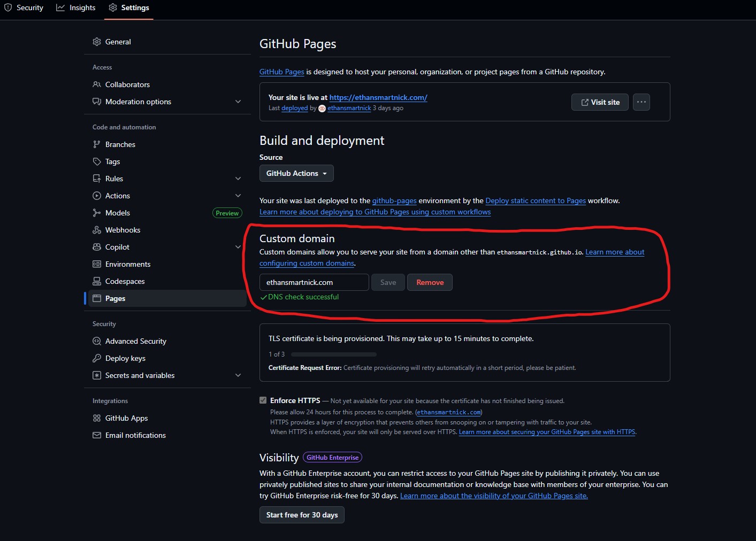This screenshot has height=541, width=756.
Task: Expand the Actions section chevron
Action: (x=238, y=196)
